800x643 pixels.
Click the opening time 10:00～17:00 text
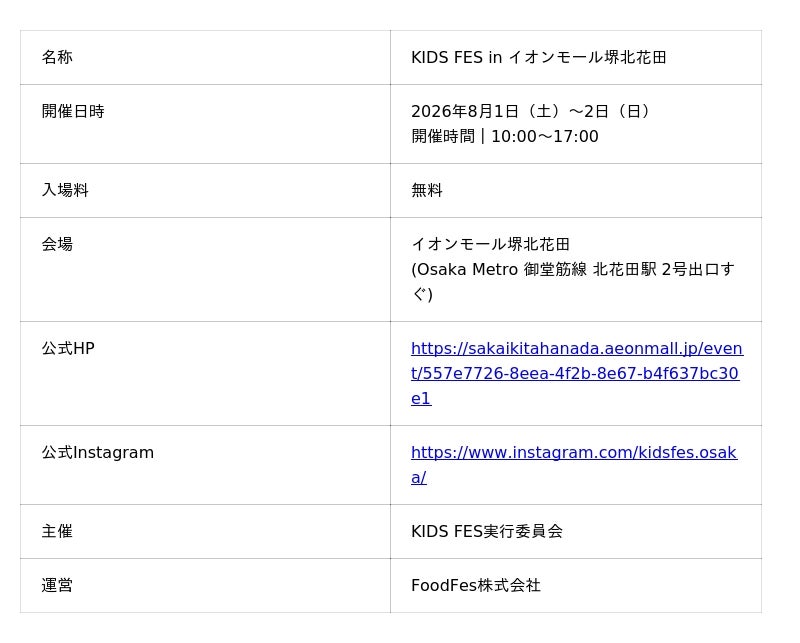(545, 137)
